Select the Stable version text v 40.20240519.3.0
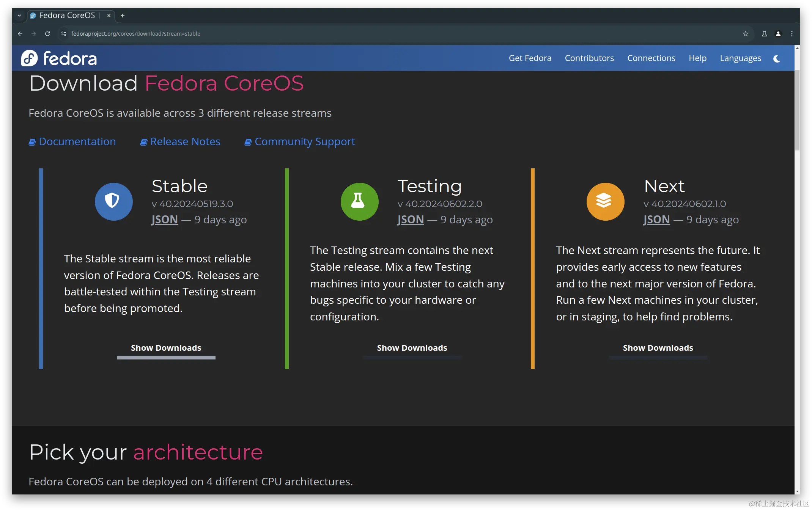The image size is (812, 510). click(x=192, y=204)
